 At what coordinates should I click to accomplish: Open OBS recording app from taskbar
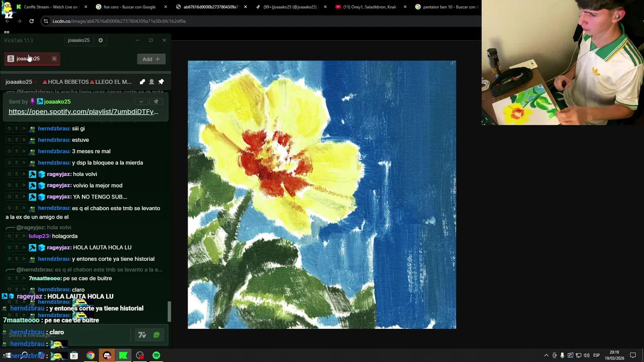[140, 355]
